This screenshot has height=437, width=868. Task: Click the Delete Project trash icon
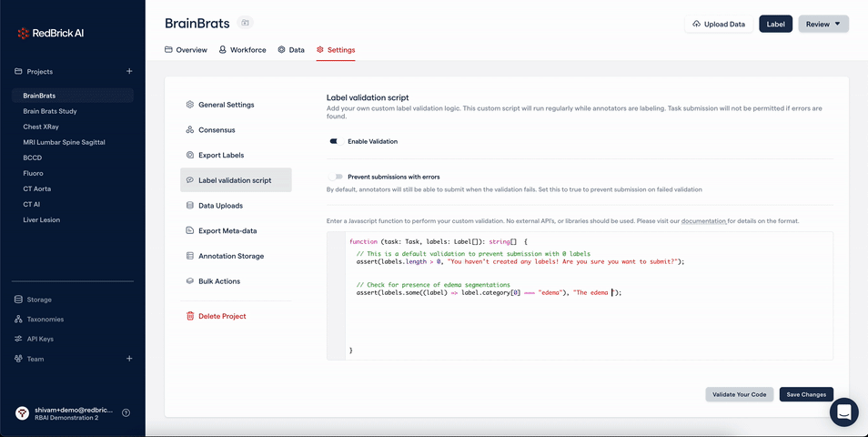[190, 316]
